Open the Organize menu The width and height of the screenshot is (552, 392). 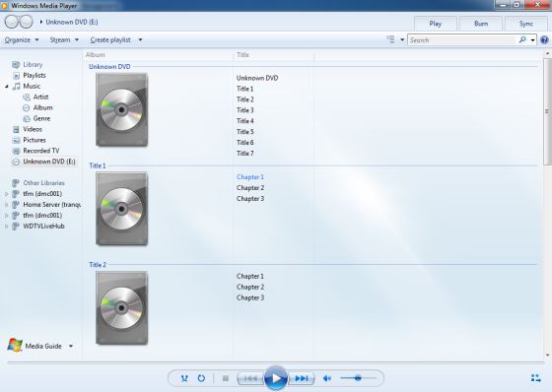pyautogui.click(x=22, y=39)
